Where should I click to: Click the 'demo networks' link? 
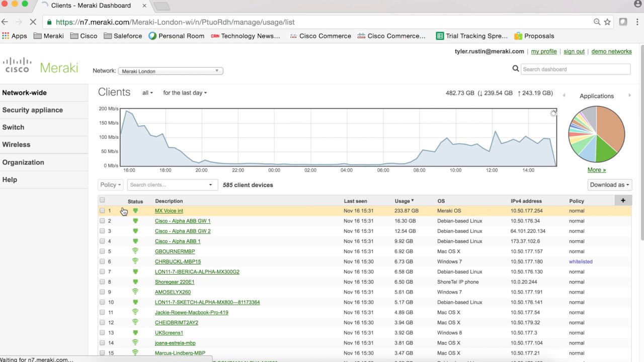coord(611,51)
